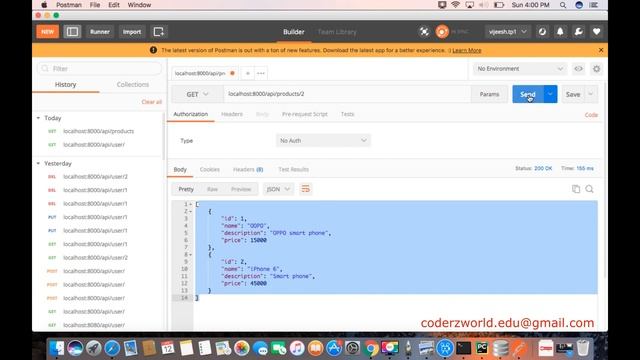The height and width of the screenshot is (360, 640).
Task: Open the wrench settings icon
Action: (x=578, y=31)
